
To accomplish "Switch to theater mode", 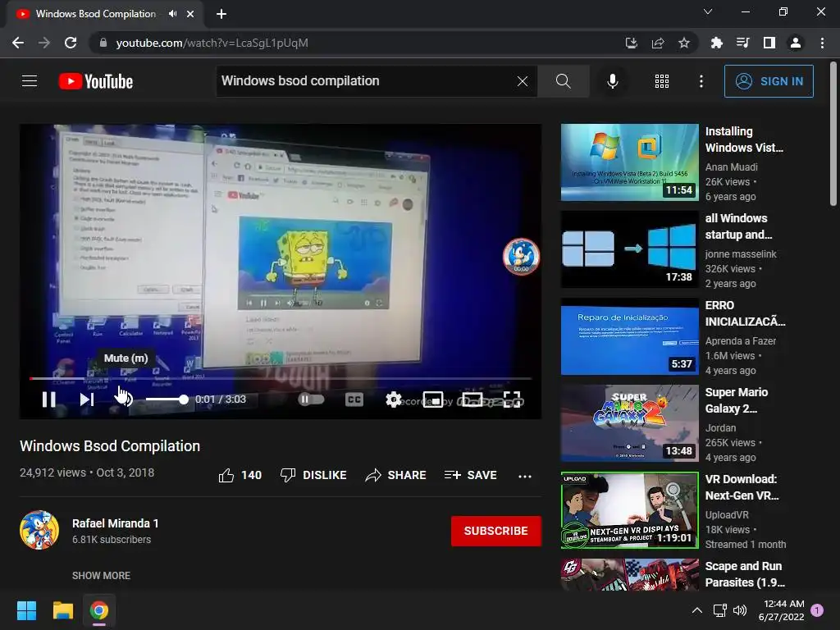I will point(472,399).
